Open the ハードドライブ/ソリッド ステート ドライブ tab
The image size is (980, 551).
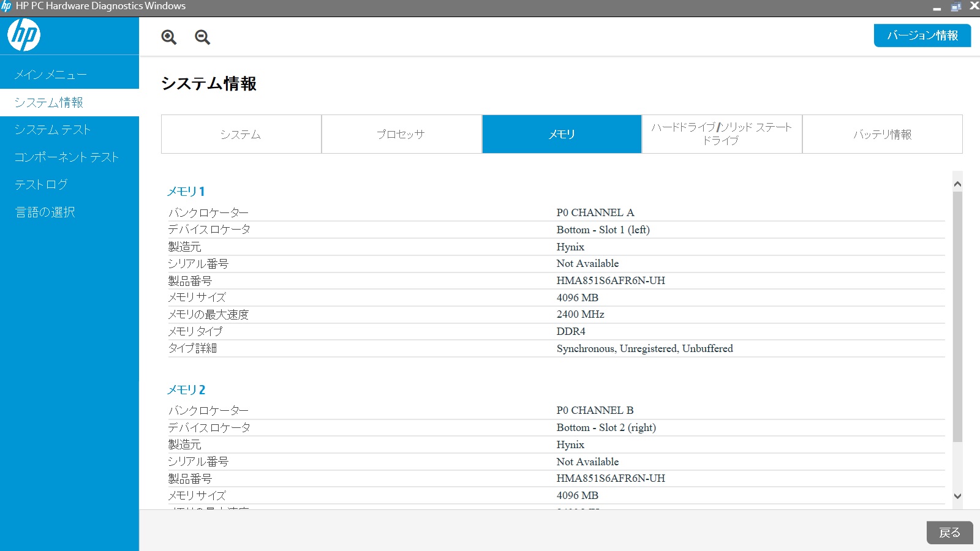tap(722, 134)
